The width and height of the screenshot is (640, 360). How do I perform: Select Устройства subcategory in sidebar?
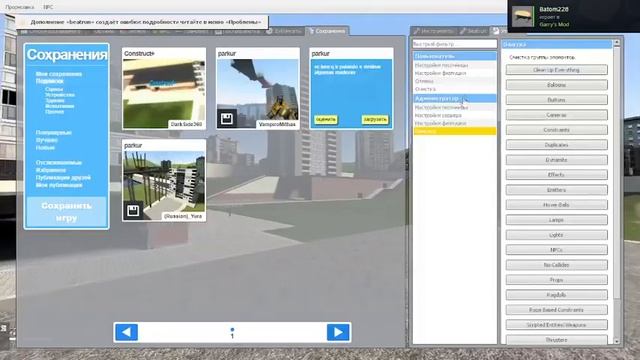pyautogui.click(x=60, y=95)
